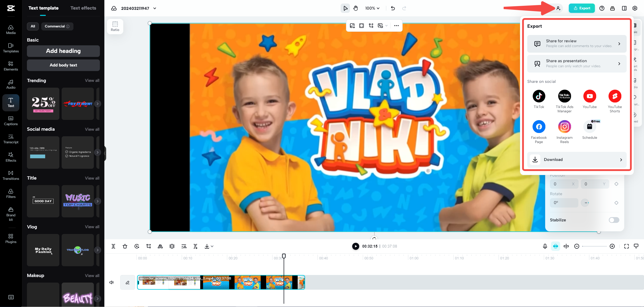Image resolution: width=644 pixels, height=307 pixels.
Task: Mute the video track audio
Action: pyautogui.click(x=111, y=282)
